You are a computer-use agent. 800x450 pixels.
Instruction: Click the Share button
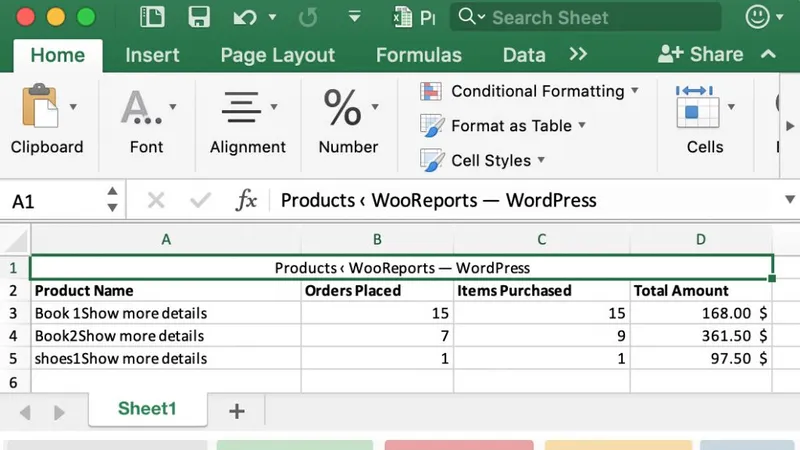[x=700, y=54]
